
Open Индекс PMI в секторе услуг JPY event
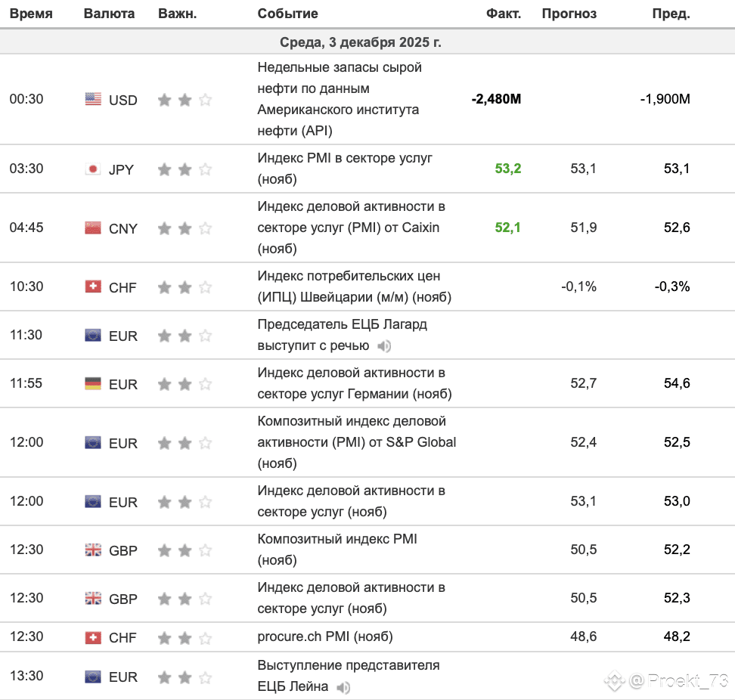345,169
